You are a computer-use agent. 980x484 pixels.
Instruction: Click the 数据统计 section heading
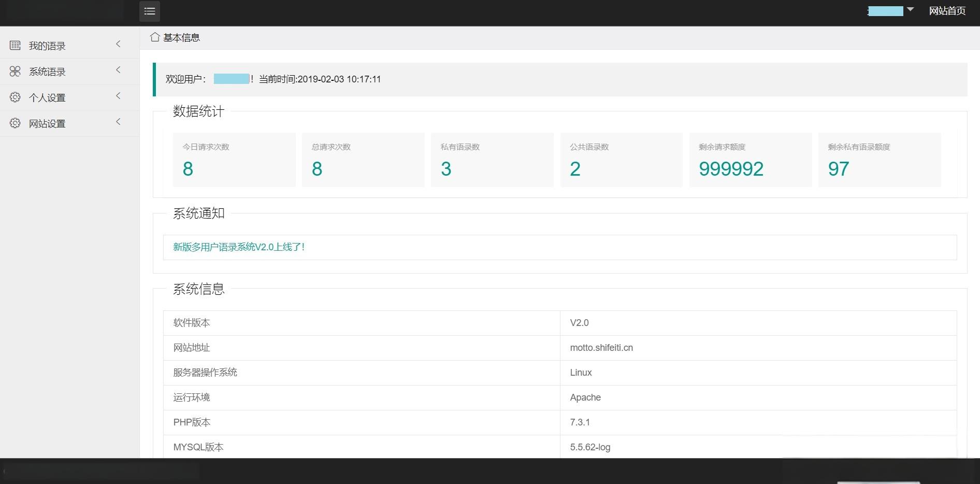[x=198, y=111]
